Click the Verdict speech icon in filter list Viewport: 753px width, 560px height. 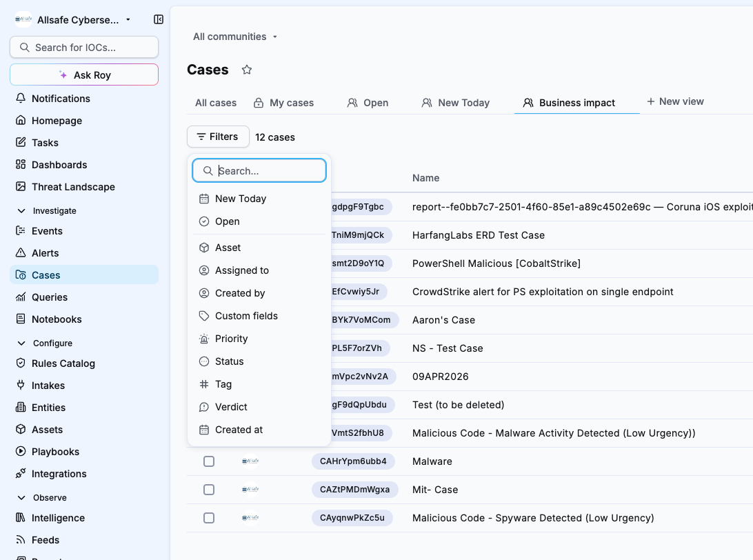coord(204,408)
